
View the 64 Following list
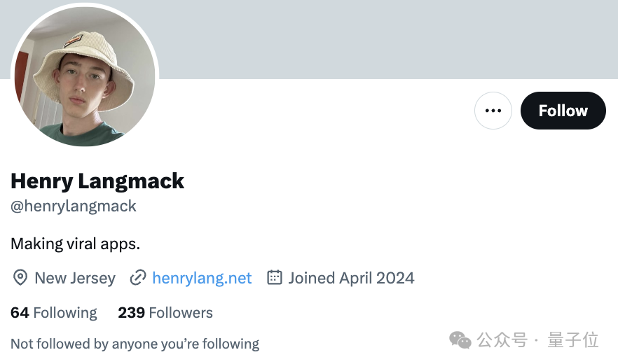coord(54,312)
